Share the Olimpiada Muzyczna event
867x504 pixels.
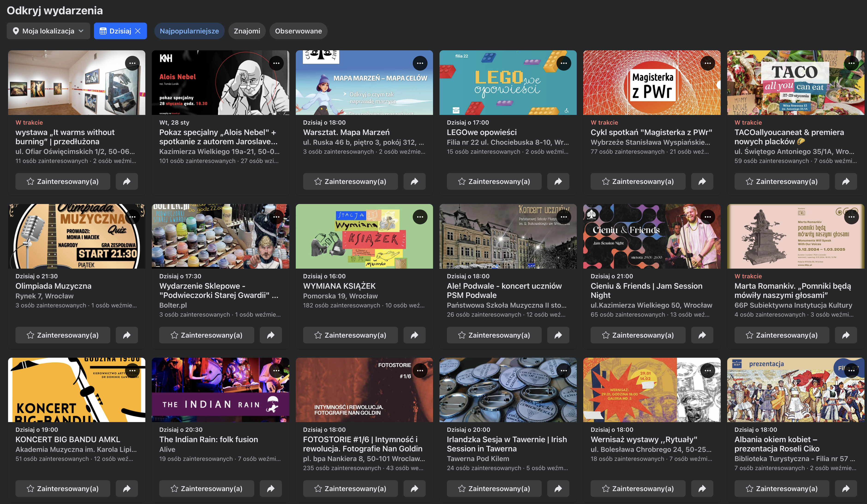[127, 335]
